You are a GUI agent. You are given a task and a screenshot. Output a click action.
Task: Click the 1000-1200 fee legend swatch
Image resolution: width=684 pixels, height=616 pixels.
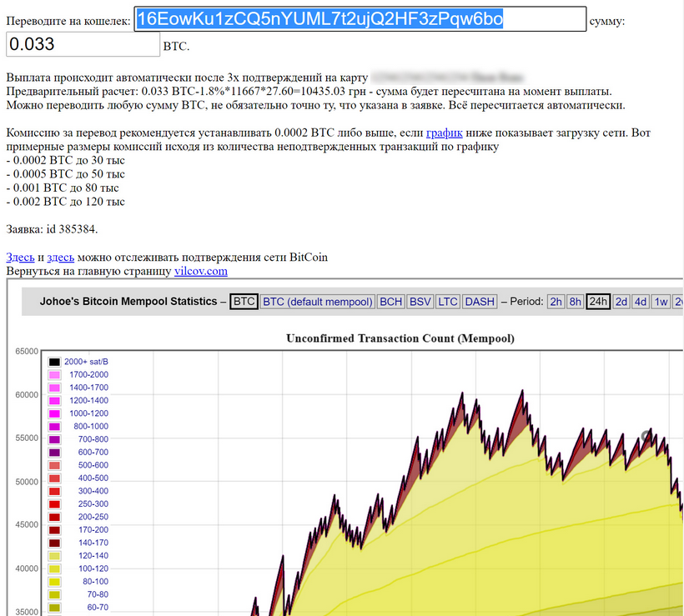tap(54, 413)
